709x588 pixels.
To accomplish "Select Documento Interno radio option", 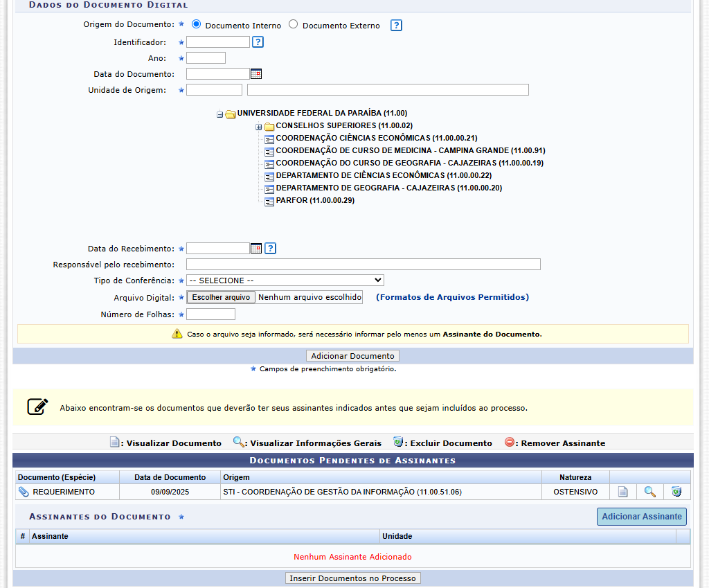I will tap(197, 24).
